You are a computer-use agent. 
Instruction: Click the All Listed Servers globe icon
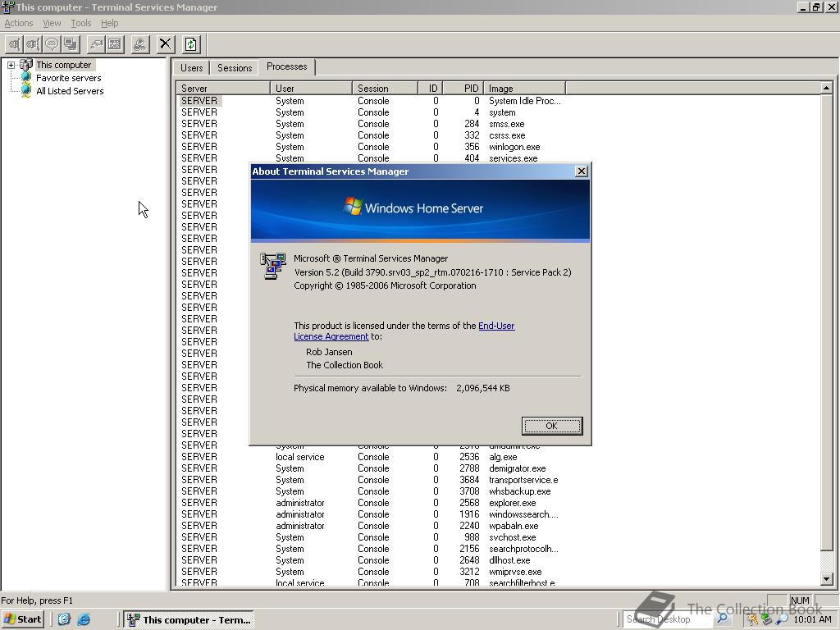(x=25, y=91)
